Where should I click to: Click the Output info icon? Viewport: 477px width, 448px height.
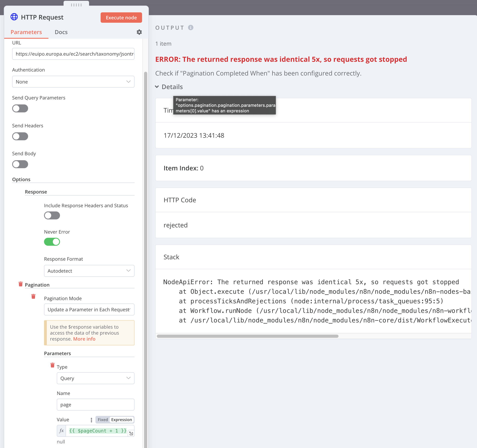pos(190,28)
